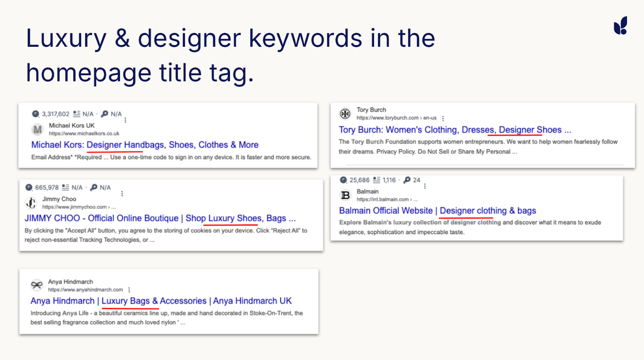This screenshot has height=360, width=644.
Task: Open the three-dot menu beside Jimmy Choo
Action: pos(122,193)
